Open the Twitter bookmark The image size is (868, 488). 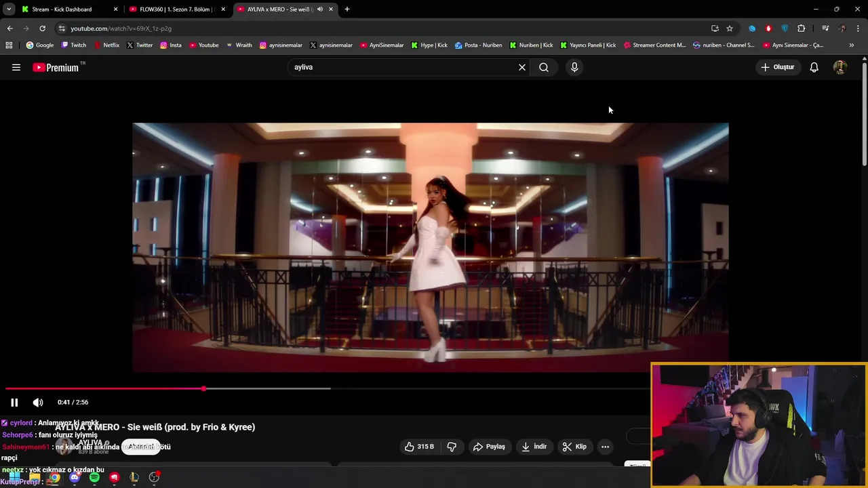click(x=140, y=45)
